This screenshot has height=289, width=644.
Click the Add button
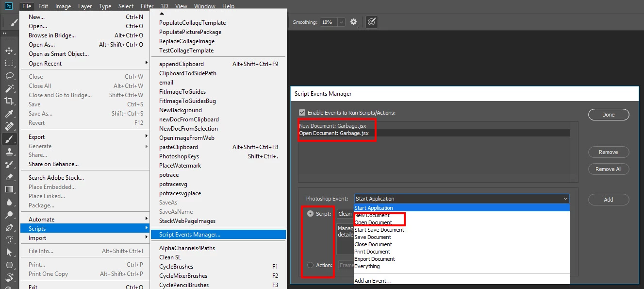coord(609,200)
